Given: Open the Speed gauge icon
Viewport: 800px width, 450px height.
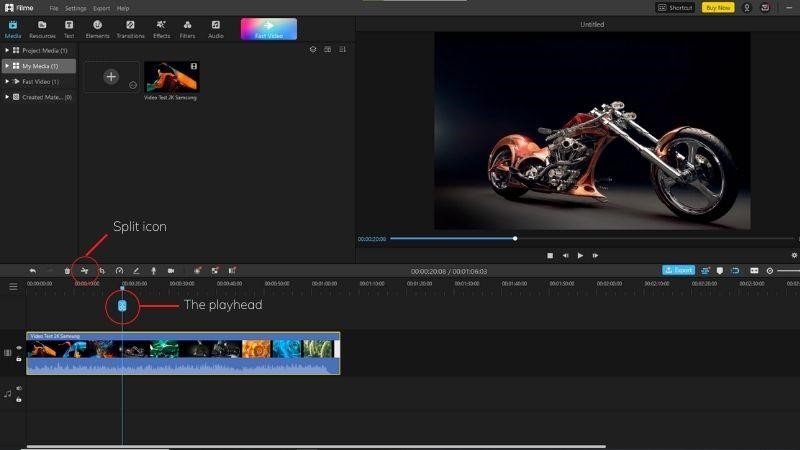Looking at the screenshot, I should (x=119, y=271).
